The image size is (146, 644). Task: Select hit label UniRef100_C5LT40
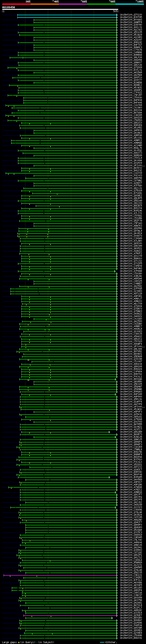[x=131, y=540]
